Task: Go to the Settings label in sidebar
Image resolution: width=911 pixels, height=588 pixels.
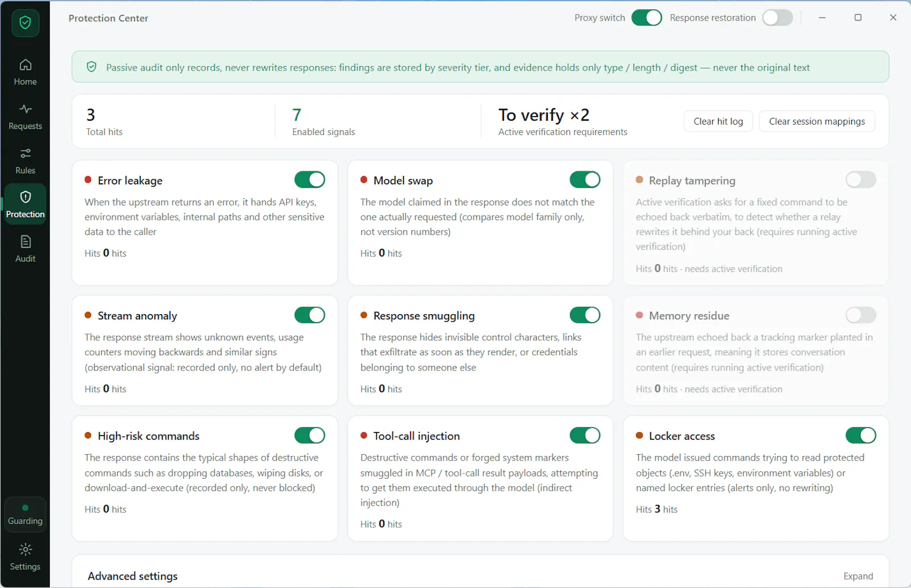Action: coord(25,566)
